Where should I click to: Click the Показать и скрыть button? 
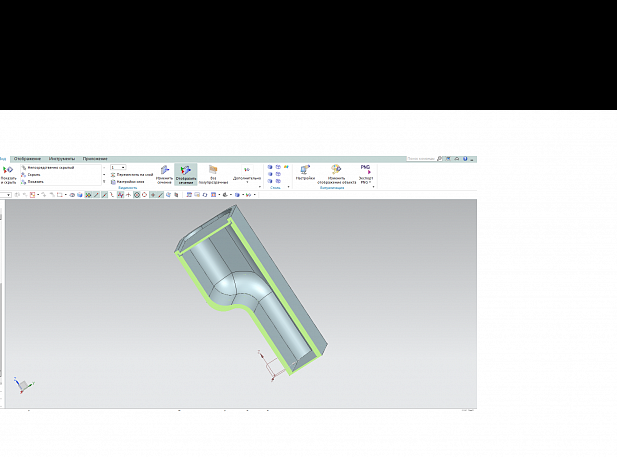point(8,175)
